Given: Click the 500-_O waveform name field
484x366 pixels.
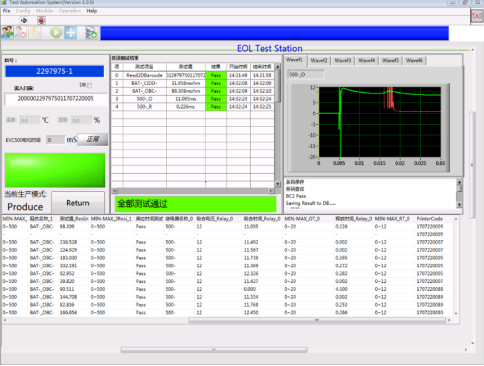Looking at the screenshot, I should 306,75.
